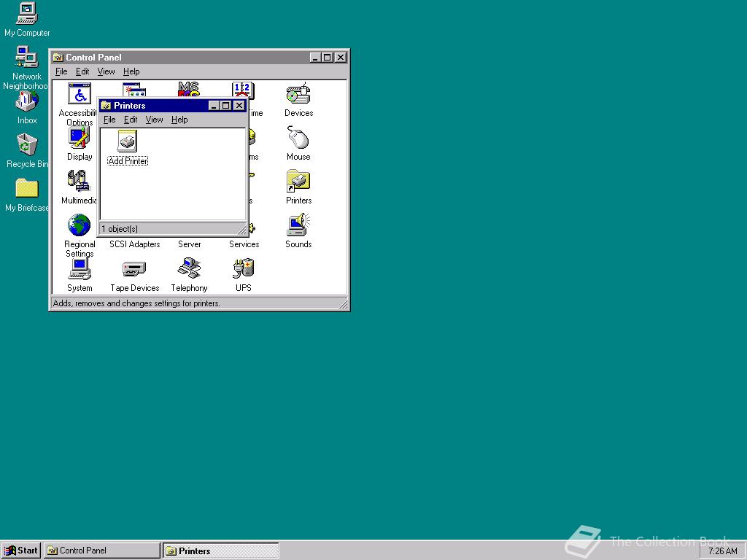Open View menu in Printers window
747x560 pixels.
pos(155,120)
